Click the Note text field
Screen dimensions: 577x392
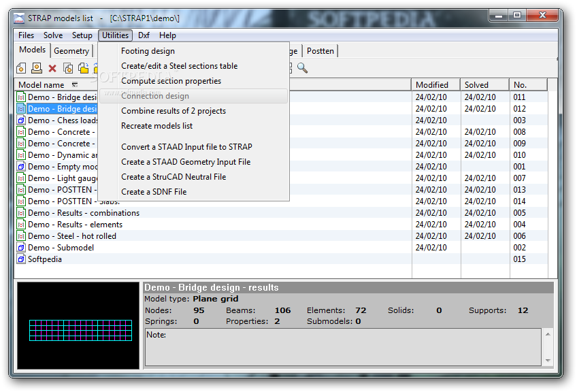[x=343, y=347]
